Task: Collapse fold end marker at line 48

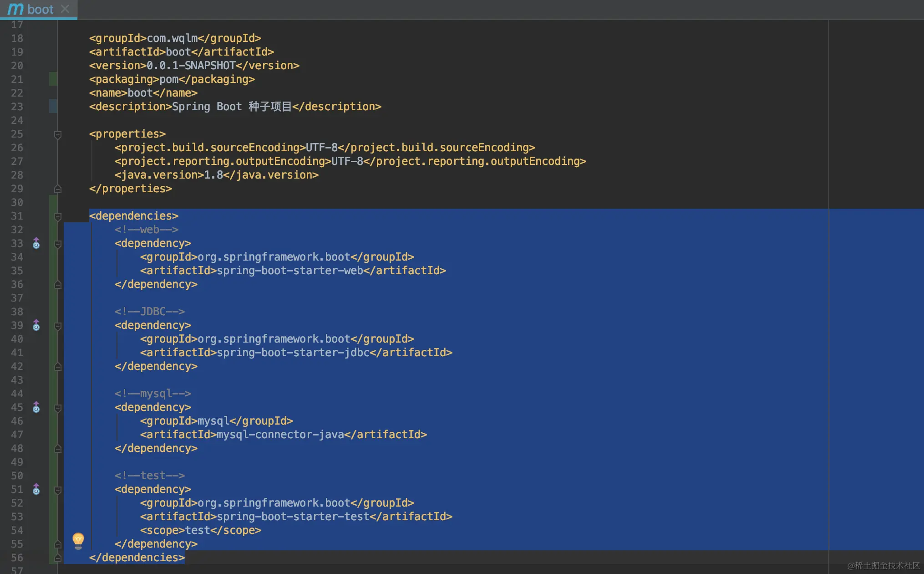Action: pyautogui.click(x=58, y=448)
